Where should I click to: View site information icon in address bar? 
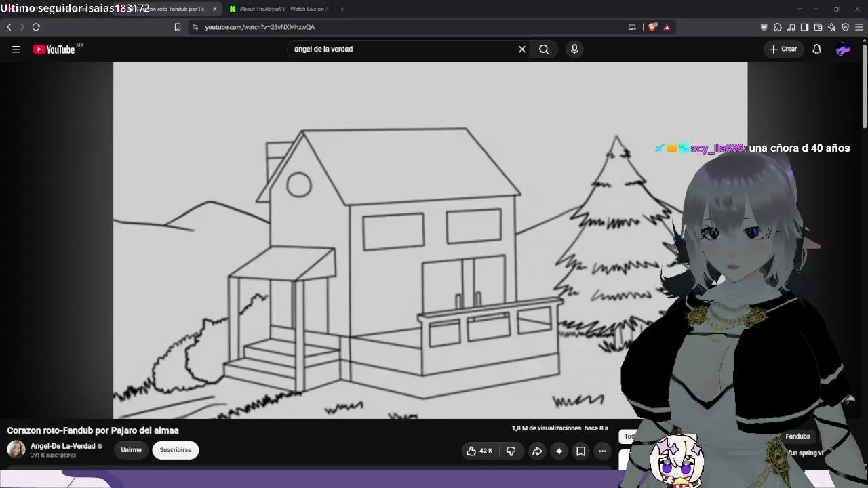click(x=195, y=27)
